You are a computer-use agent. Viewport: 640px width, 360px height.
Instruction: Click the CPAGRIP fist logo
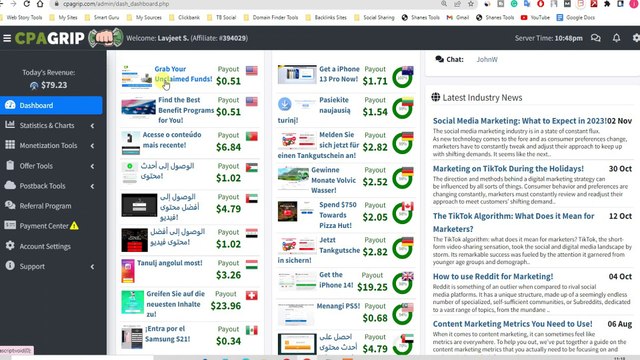[106, 38]
